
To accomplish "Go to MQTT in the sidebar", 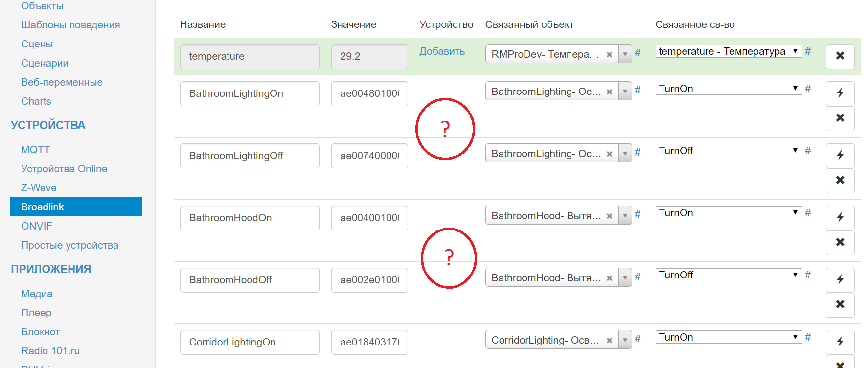I will [35, 150].
